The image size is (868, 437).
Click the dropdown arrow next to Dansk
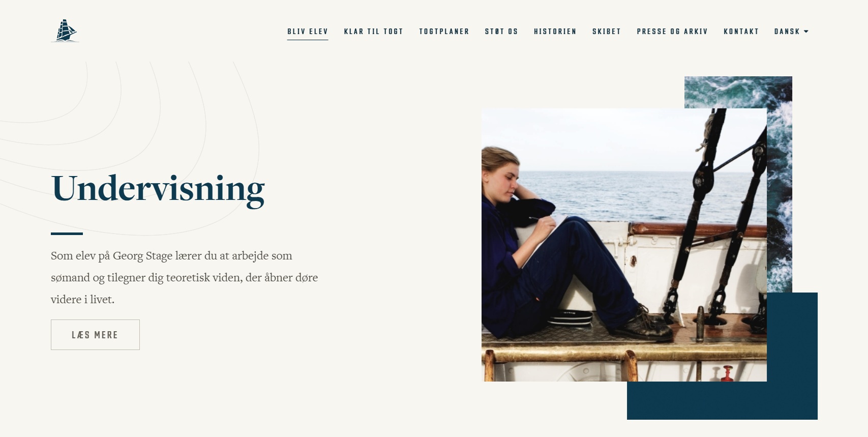(x=806, y=32)
